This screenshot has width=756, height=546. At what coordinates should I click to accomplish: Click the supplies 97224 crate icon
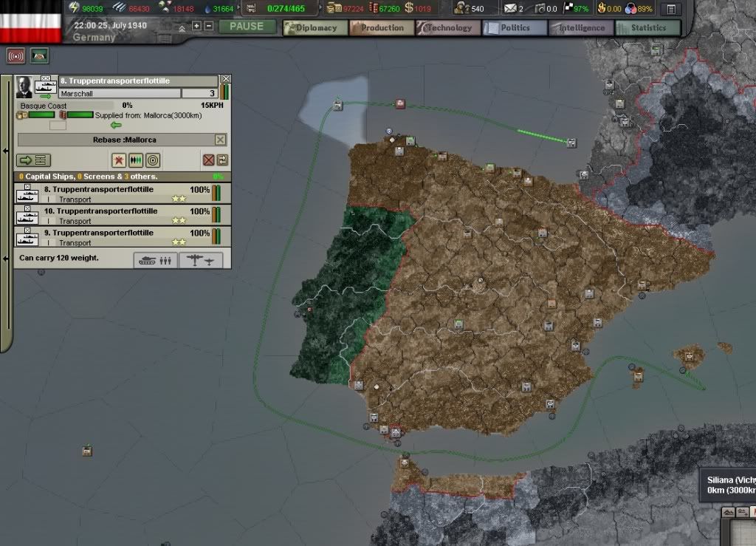(x=334, y=7)
